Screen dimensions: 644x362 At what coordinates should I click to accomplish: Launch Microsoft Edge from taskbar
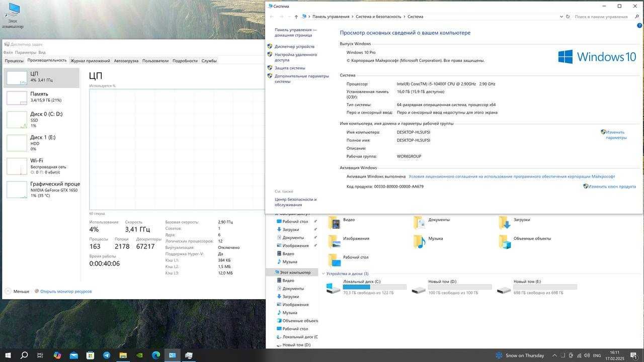(x=156, y=355)
